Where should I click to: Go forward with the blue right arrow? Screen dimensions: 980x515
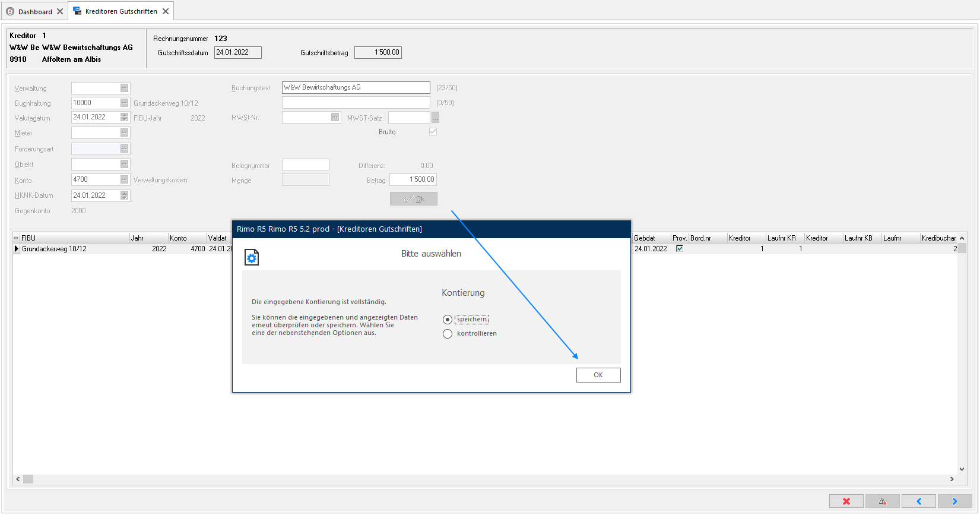[955, 501]
